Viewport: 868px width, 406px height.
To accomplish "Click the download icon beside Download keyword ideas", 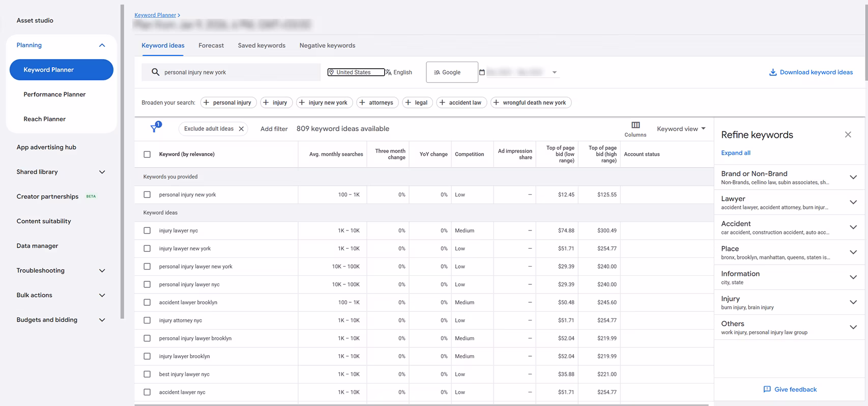I will pos(773,72).
